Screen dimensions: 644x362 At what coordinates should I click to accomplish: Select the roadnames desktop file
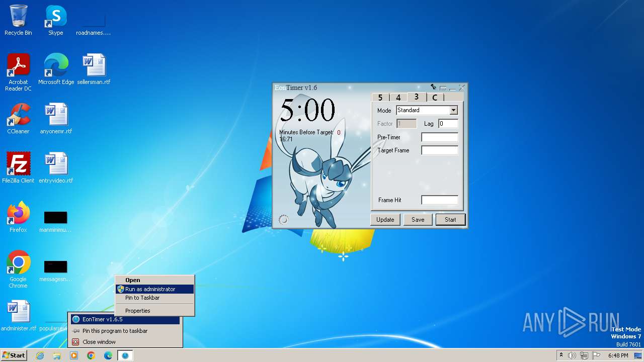pyautogui.click(x=94, y=22)
